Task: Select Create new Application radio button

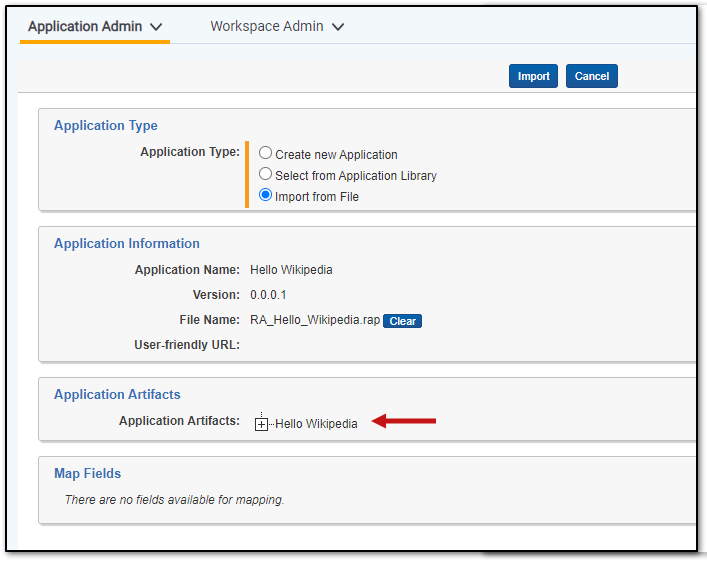Action: [265, 153]
